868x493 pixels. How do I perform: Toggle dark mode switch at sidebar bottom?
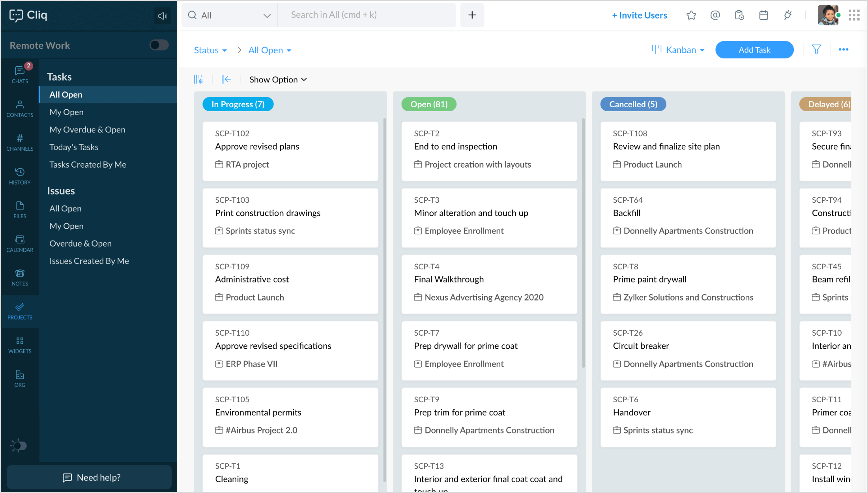[19, 446]
